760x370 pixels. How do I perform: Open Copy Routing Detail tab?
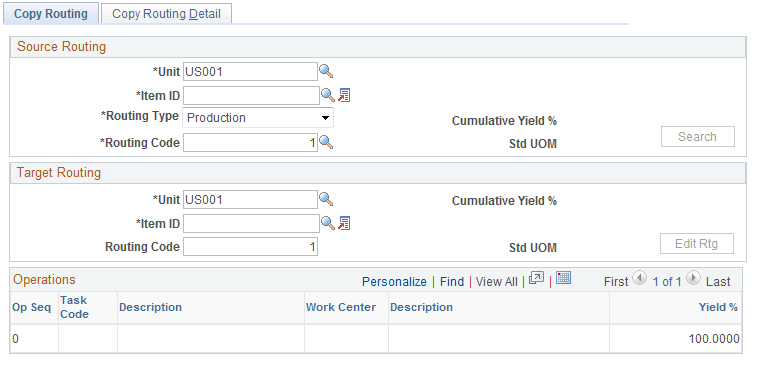click(166, 14)
